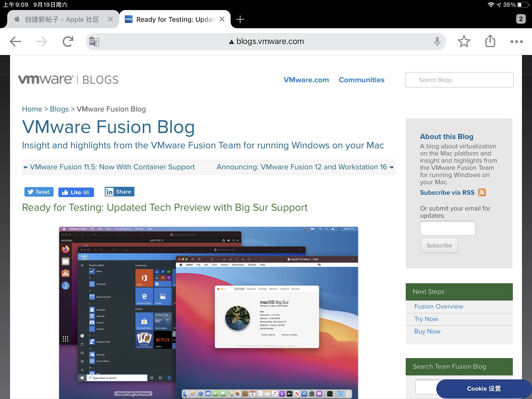Open a new tab with plus
Screen dimensions: 532x399
point(240,19)
